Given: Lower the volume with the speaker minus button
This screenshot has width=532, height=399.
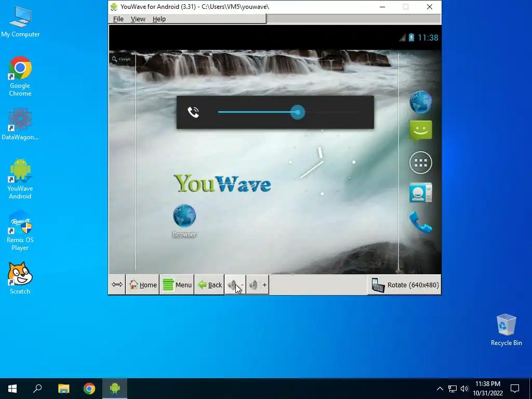Looking at the screenshot, I should point(235,285).
